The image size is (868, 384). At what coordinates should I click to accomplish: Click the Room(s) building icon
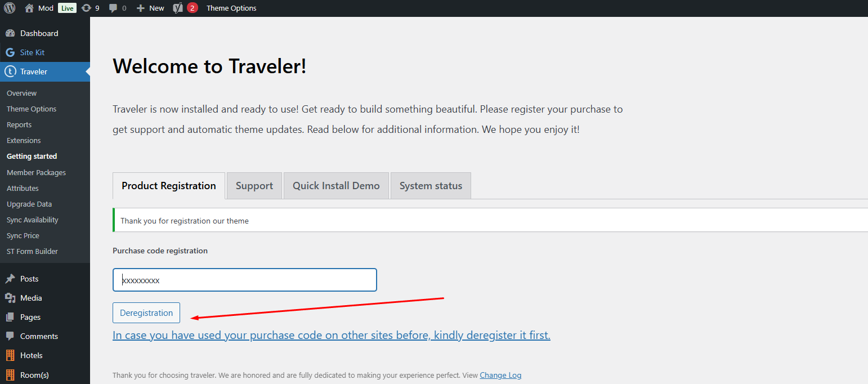click(10, 374)
